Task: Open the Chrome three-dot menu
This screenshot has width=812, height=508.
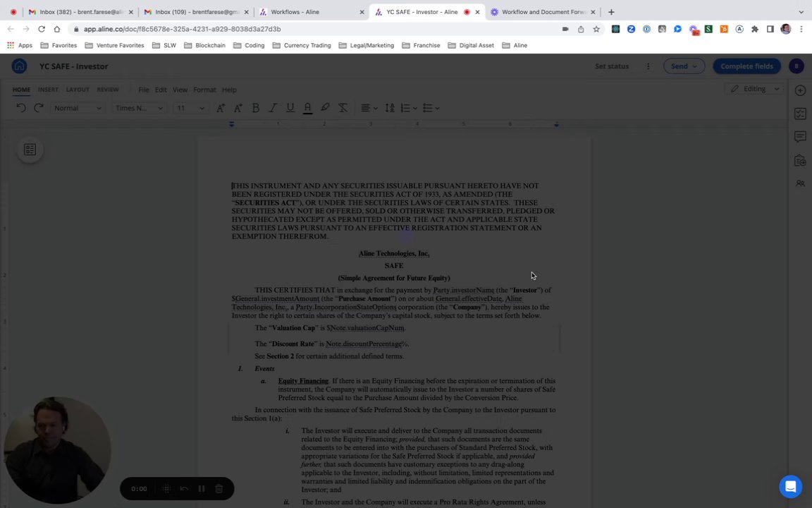Action: [801, 29]
